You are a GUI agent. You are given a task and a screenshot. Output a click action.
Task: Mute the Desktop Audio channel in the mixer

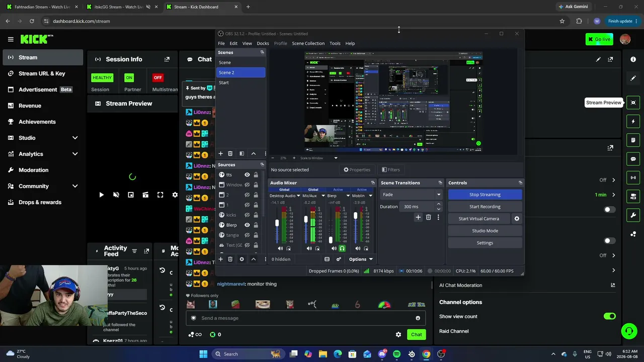point(280,248)
